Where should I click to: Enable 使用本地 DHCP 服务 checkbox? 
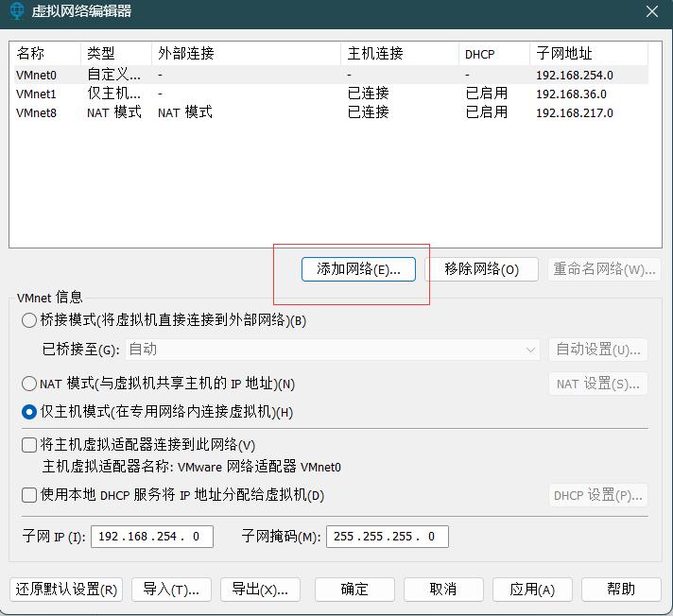tap(28, 495)
